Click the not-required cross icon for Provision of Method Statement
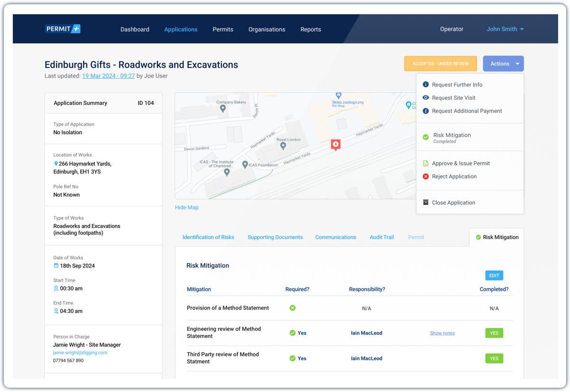 point(293,308)
